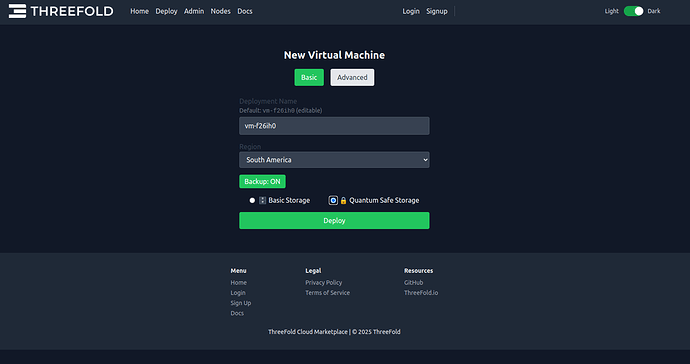Click the Default: vm-f26ih0 (editable) hint
The height and width of the screenshot is (364, 690).
281,110
